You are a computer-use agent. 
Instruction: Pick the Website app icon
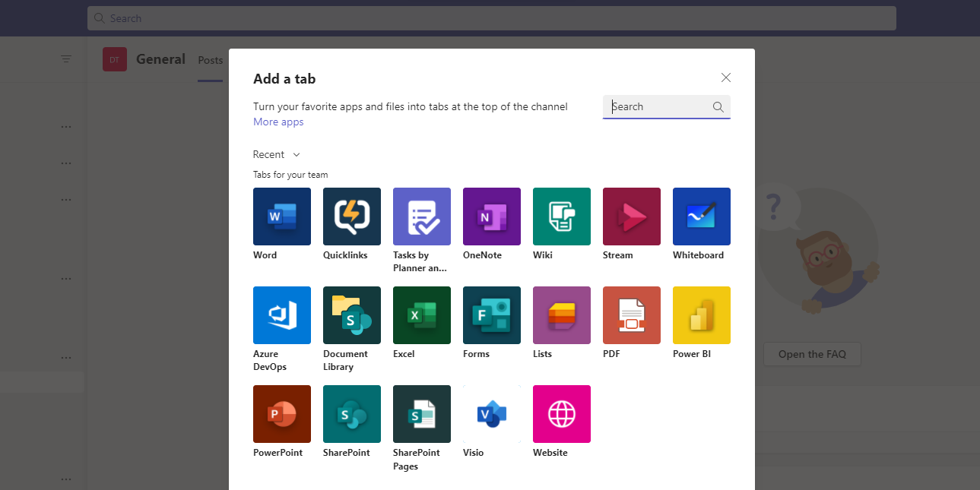[x=562, y=414]
